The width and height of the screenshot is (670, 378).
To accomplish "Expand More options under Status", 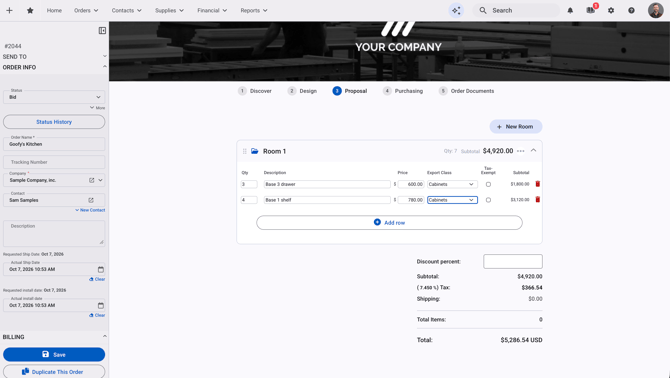I will point(97,108).
